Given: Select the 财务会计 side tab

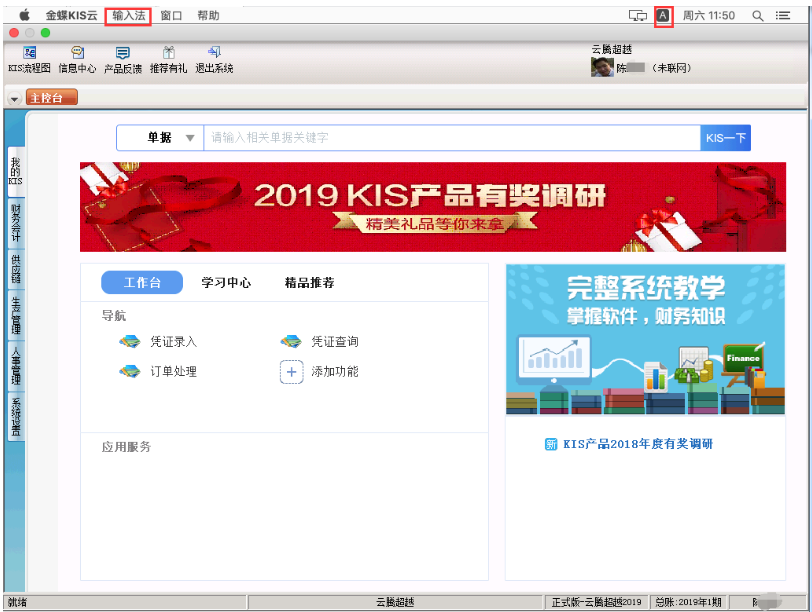Looking at the screenshot, I should [x=16, y=223].
